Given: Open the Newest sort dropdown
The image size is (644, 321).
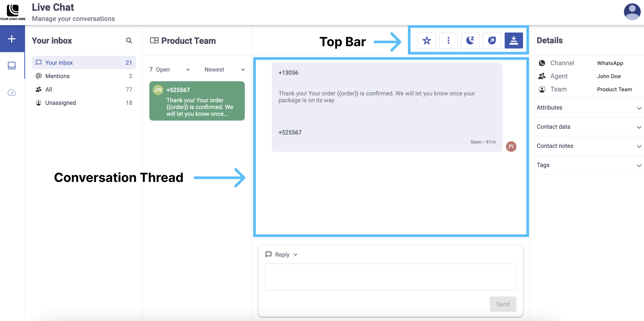Looking at the screenshot, I should [x=225, y=70].
